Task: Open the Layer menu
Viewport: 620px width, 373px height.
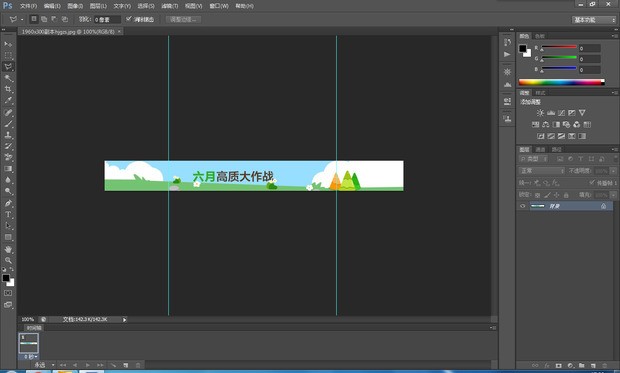Action: click(98, 6)
